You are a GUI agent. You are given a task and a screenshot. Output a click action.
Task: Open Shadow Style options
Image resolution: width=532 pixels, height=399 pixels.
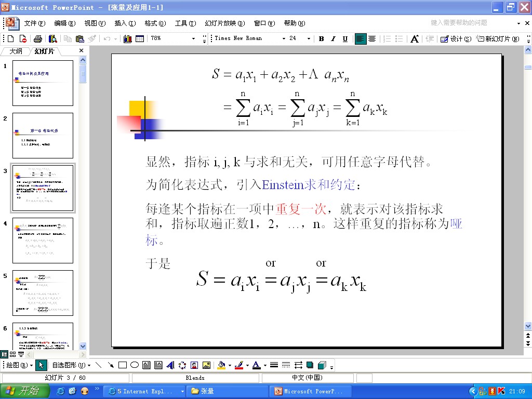(310, 365)
